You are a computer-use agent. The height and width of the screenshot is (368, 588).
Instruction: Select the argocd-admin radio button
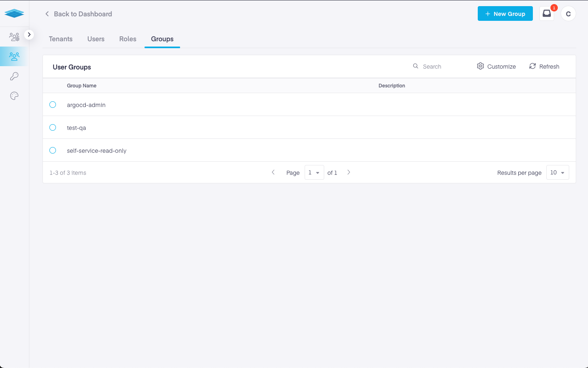(53, 105)
